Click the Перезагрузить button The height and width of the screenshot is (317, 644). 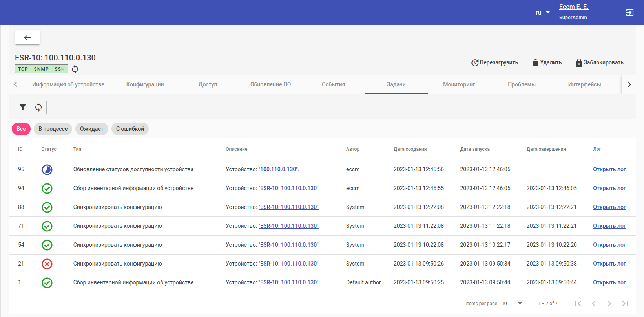(494, 63)
